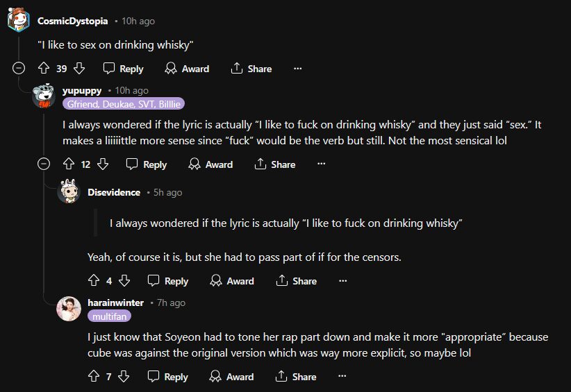Screen dimensions: 571x392
Task: Downvote yupuppy's comment
Action: pyautogui.click(x=103, y=164)
